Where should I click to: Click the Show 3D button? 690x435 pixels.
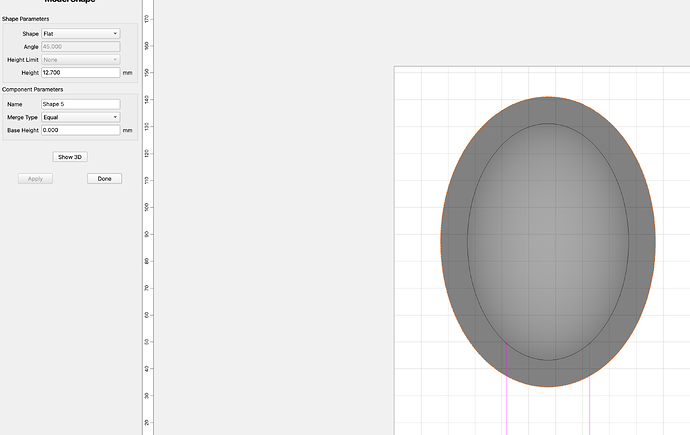click(70, 157)
